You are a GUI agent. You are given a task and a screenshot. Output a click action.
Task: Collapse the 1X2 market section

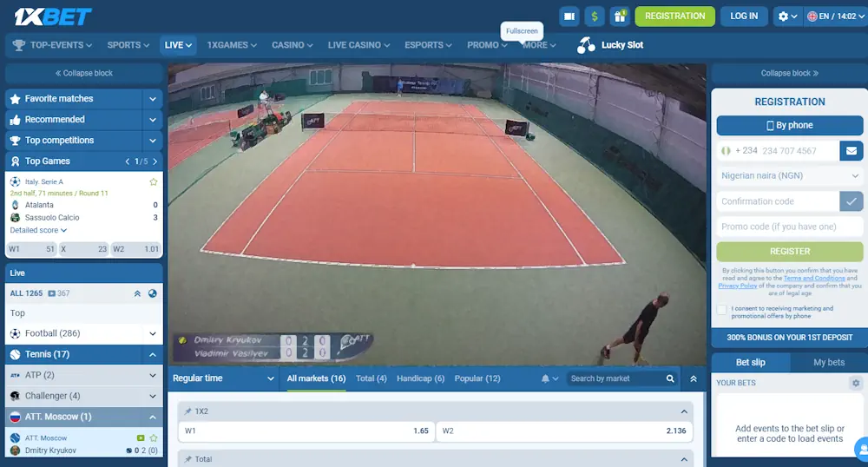click(684, 411)
